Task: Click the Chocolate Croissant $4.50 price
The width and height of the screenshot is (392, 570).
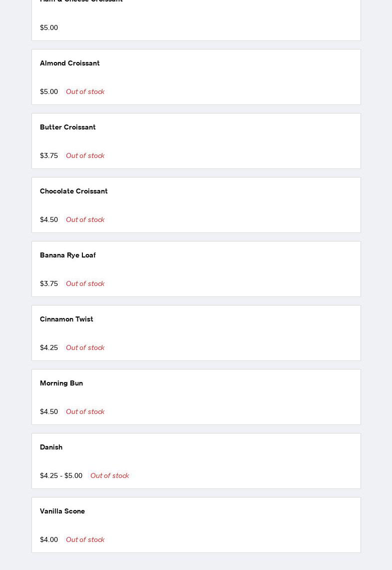Action: [x=49, y=219]
